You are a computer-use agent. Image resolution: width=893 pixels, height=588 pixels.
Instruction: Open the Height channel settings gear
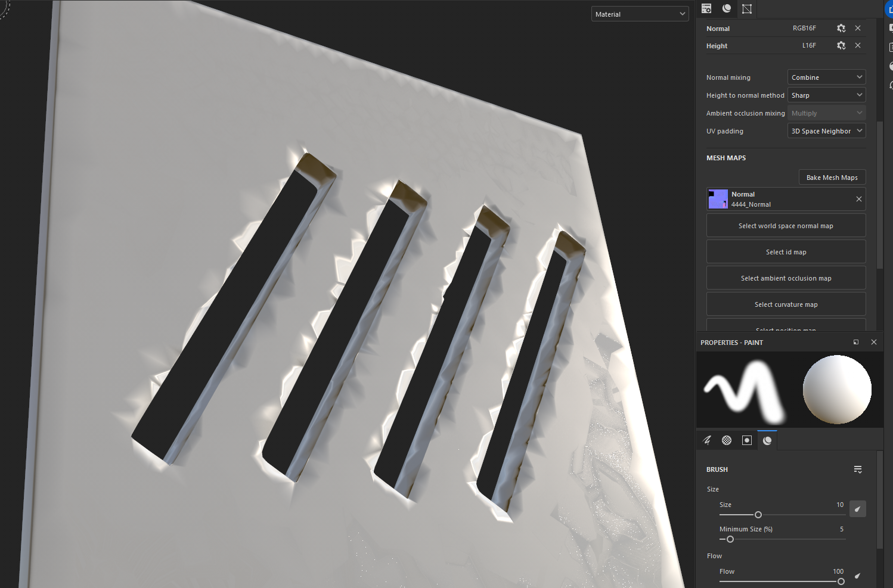(x=841, y=45)
